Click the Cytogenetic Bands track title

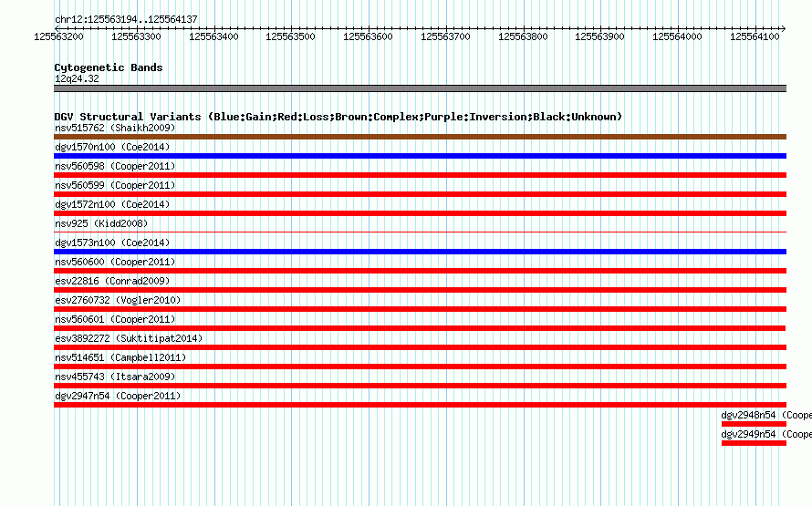coord(109,67)
